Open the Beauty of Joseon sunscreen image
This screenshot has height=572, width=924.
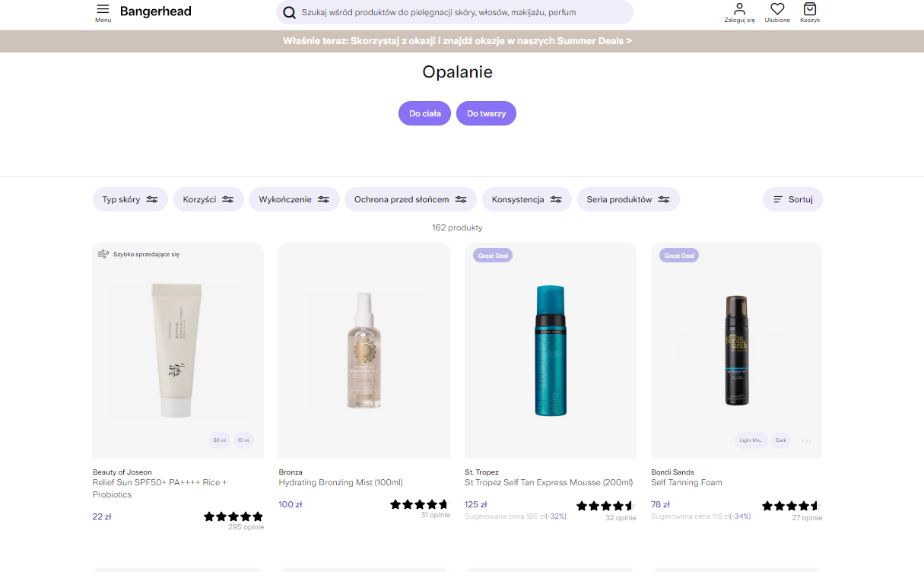178,351
